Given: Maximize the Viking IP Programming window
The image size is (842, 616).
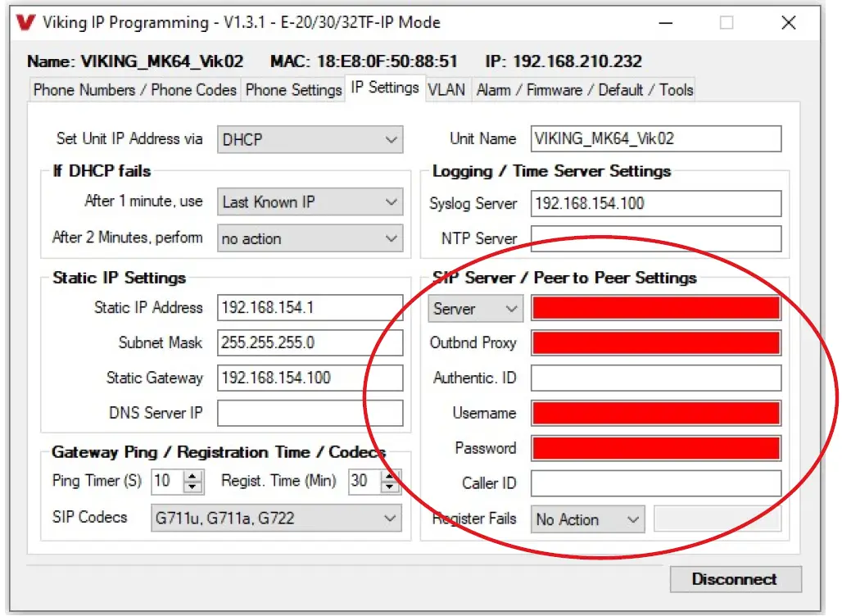Looking at the screenshot, I should pos(727,23).
